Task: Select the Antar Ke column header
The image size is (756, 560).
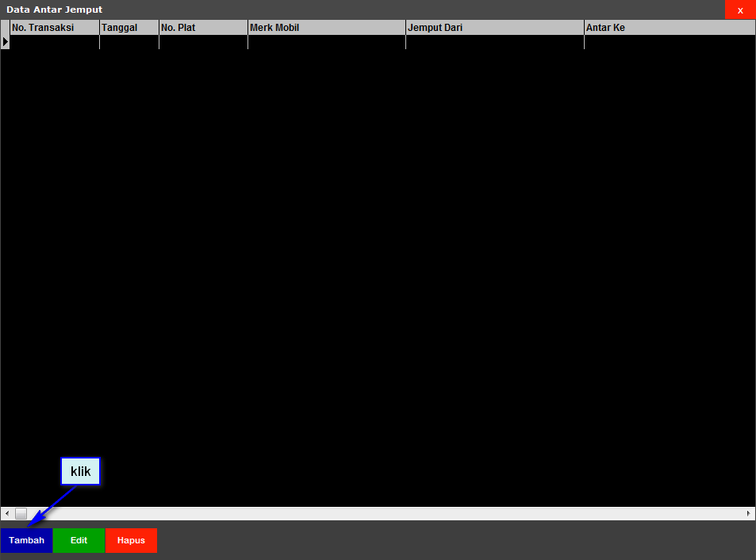Action: click(x=670, y=28)
